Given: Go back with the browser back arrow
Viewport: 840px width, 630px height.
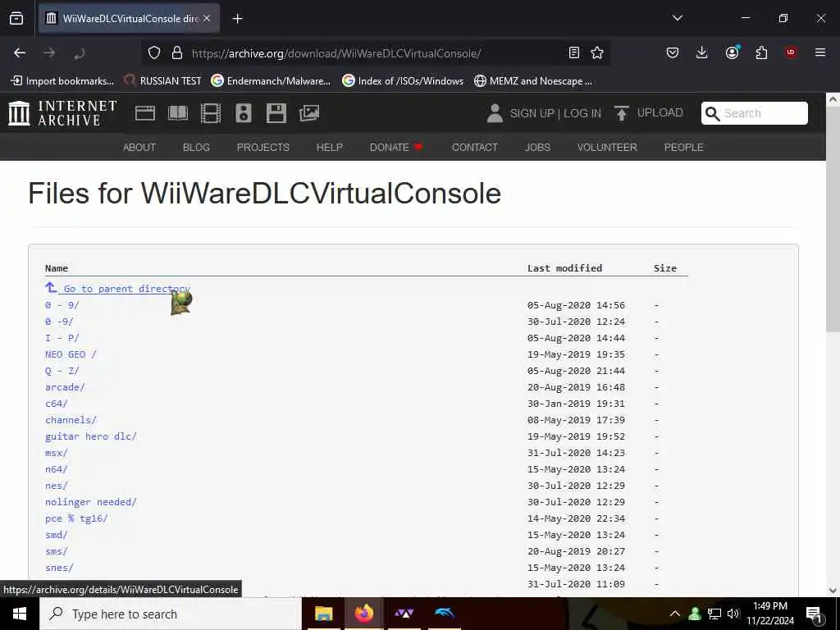Looking at the screenshot, I should tap(20, 52).
